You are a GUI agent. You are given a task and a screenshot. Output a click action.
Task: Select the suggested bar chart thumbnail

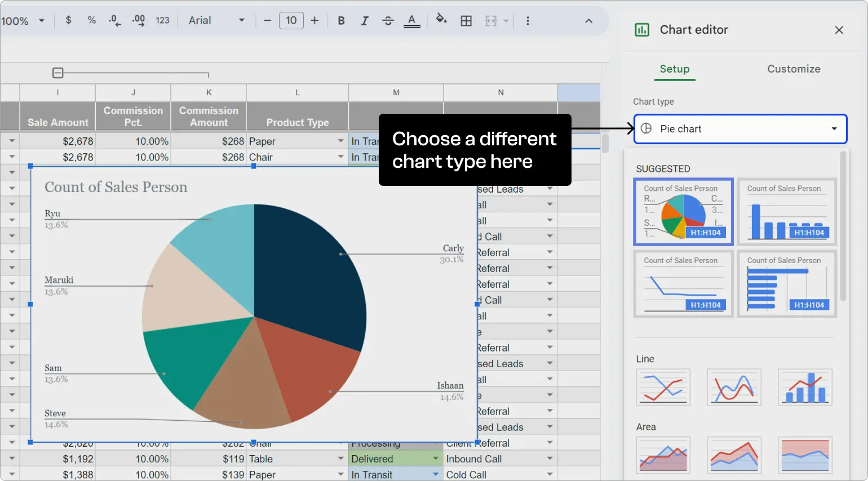[x=787, y=284]
